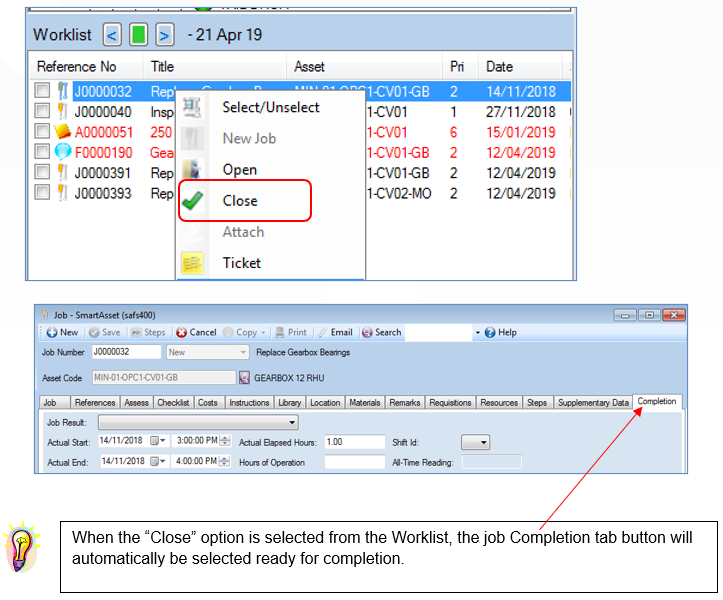Click the wrench icon beside J0000040
723x600 pixels.
(x=62, y=111)
